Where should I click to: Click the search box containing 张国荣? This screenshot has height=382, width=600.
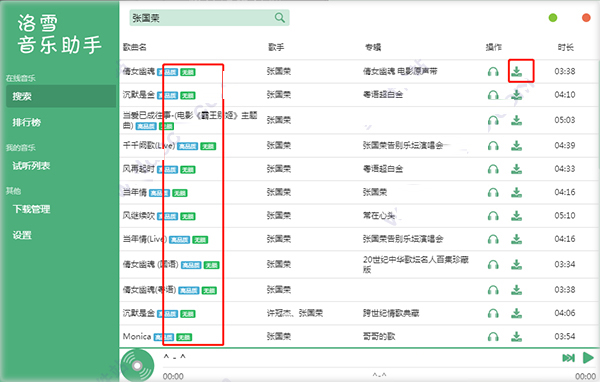(209, 18)
